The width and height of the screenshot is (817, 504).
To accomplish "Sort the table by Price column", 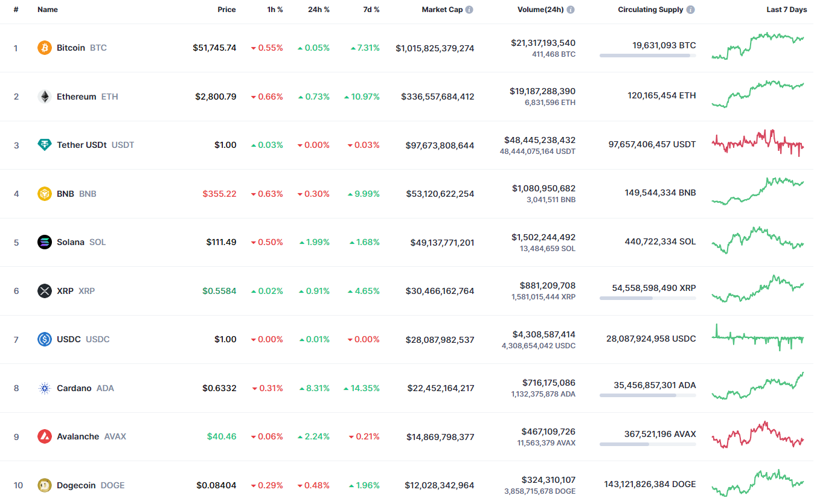I will tap(226, 10).
